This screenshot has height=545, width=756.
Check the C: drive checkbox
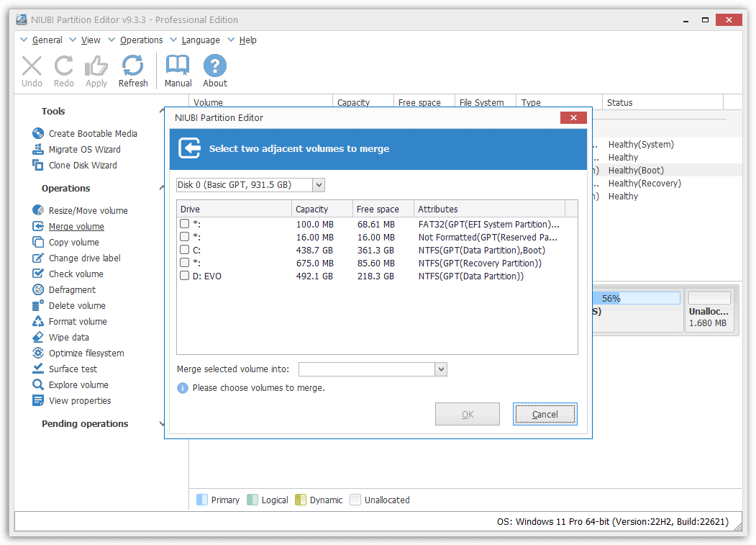(184, 250)
